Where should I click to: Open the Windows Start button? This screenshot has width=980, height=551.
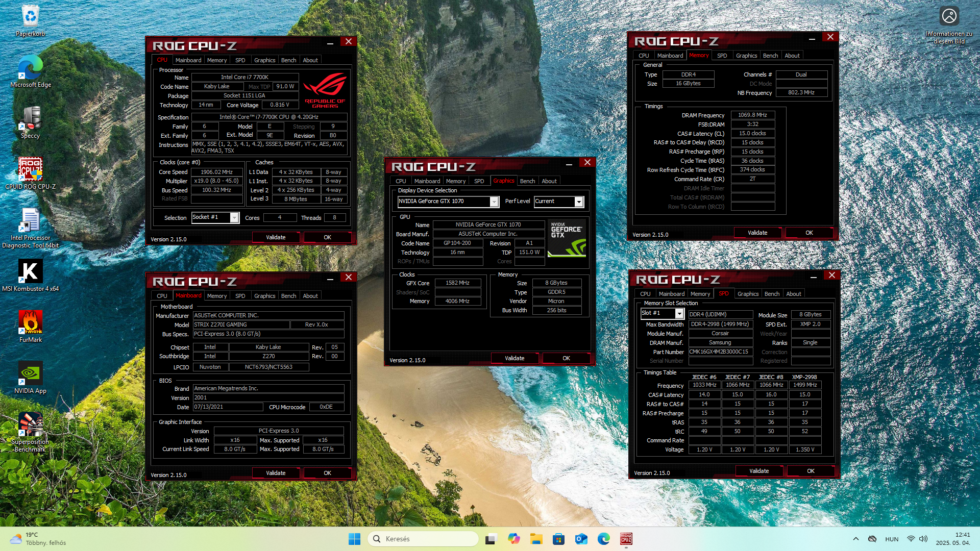coord(354,539)
